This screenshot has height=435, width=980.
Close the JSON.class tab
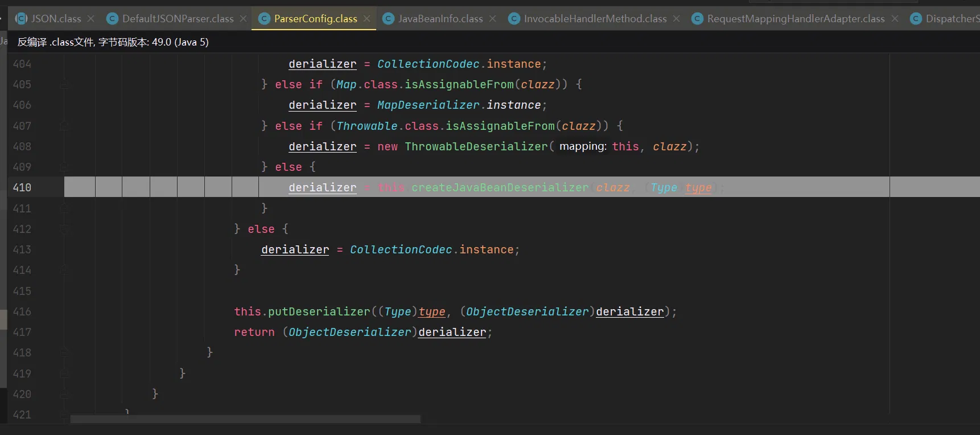[91, 19]
